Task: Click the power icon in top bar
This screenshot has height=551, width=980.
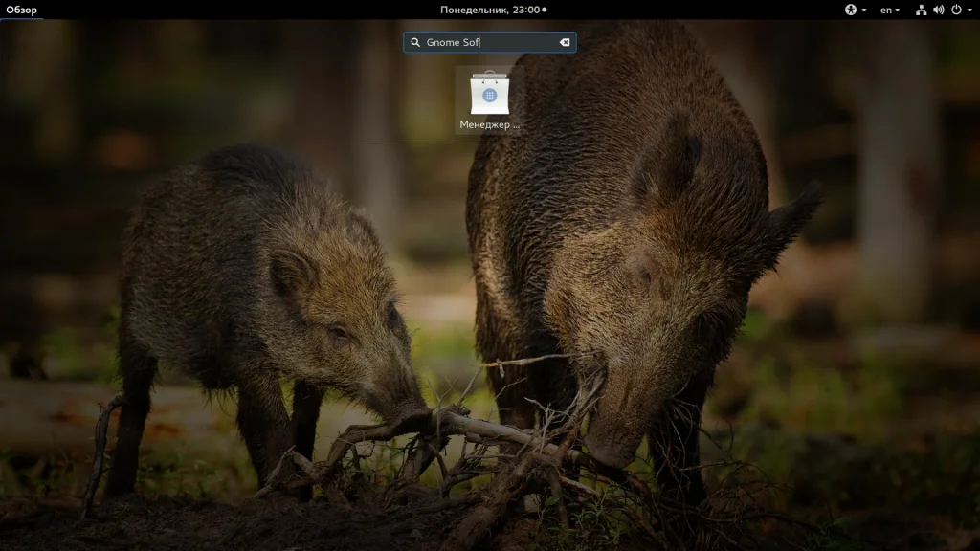Action: click(x=956, y=10)
